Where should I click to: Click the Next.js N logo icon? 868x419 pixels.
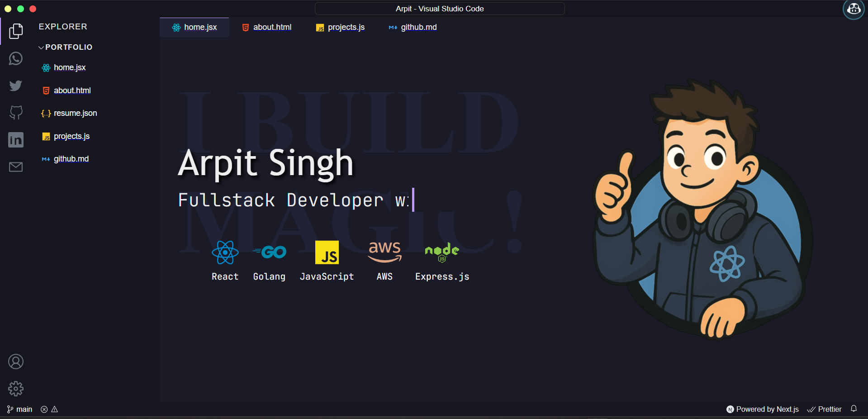[x=730, y=409]
